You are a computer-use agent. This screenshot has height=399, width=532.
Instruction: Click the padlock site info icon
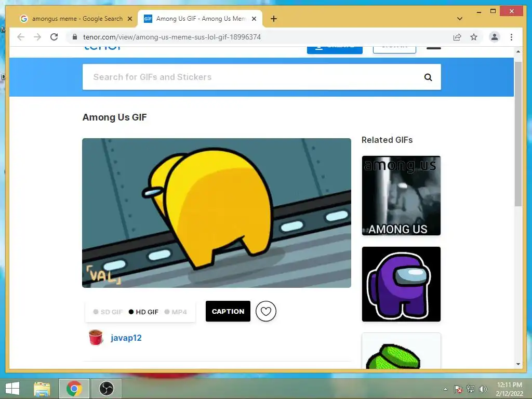coord(75,37)
